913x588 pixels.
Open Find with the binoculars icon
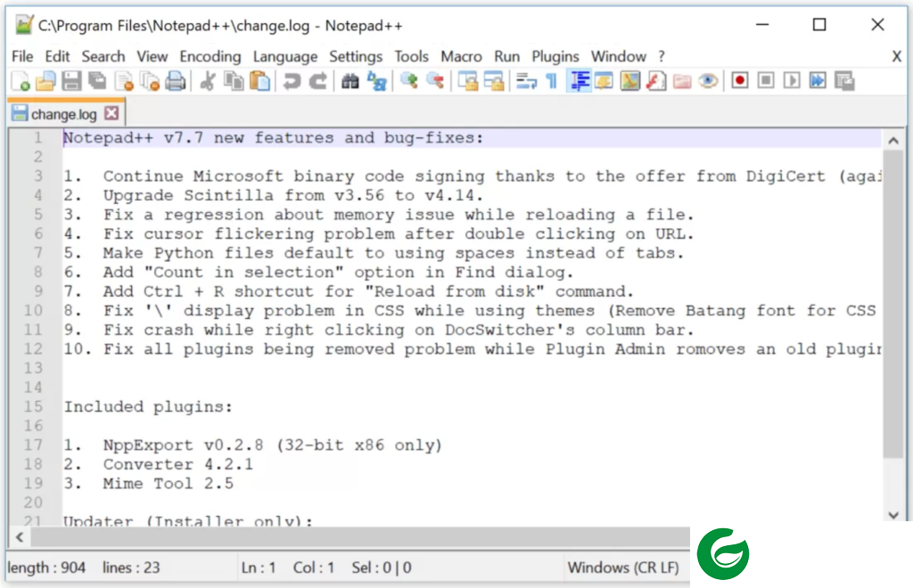click(x=350, y=81)
